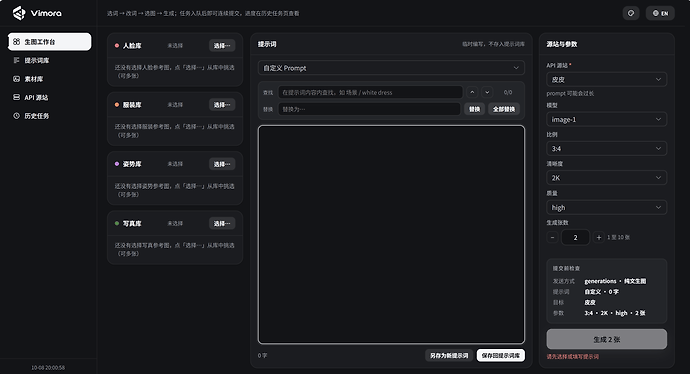
Task: Open the 模型 dropdown showing image-1
Action: (x=606, y=119)
